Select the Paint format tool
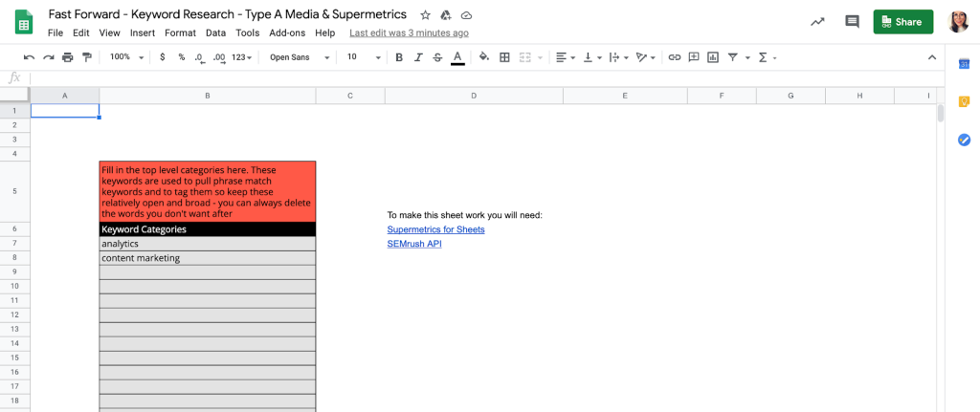The width and height of the screenshot is (980, 412). [x=86, y=57]
